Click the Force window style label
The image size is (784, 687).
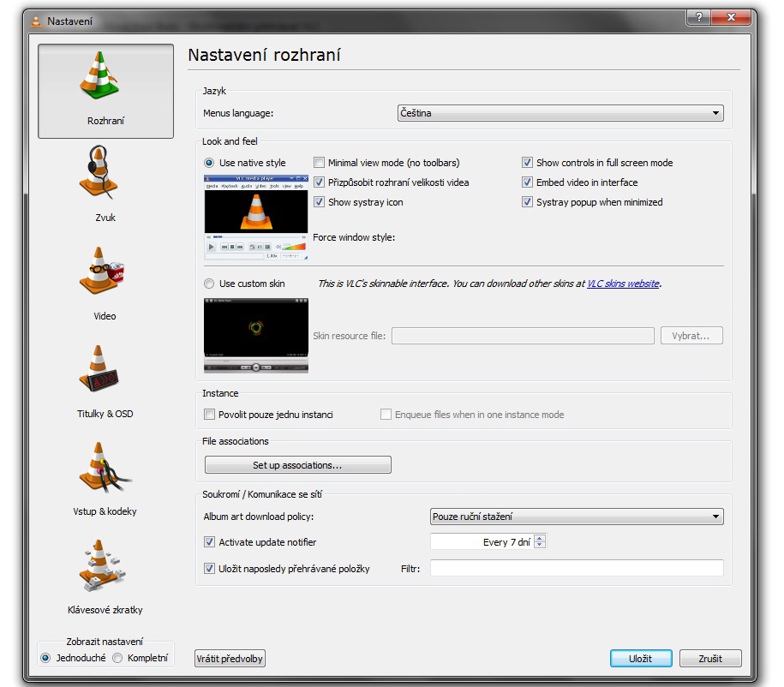point(354,237)
